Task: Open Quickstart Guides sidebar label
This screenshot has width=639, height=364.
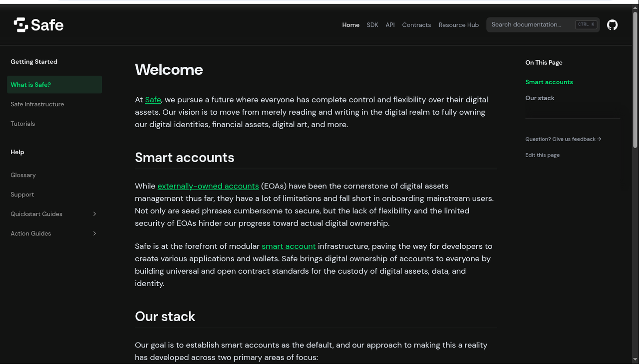Action: click(36, 214)
